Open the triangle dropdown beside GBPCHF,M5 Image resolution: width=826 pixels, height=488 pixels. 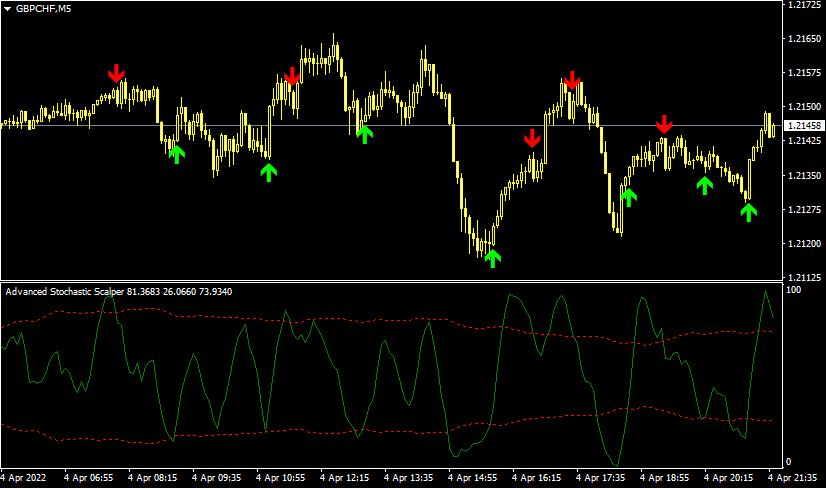8,9
